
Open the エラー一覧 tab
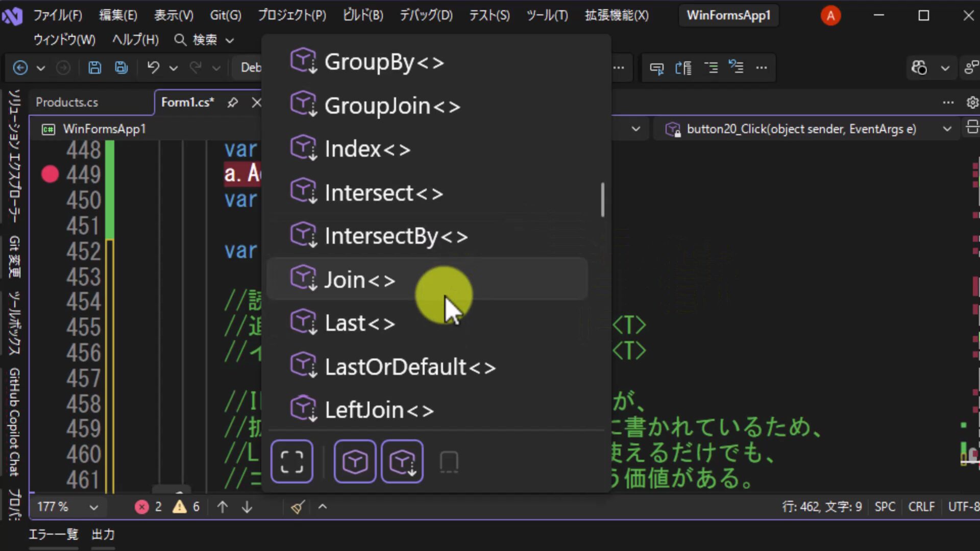pyautogui.click(x=54, y=534)
